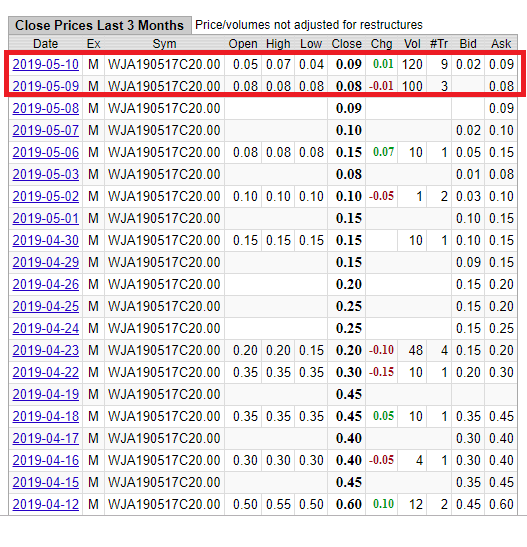Open the 2019-05-10 date link
This screenshot has width=527, height=547.
(46, 65)
